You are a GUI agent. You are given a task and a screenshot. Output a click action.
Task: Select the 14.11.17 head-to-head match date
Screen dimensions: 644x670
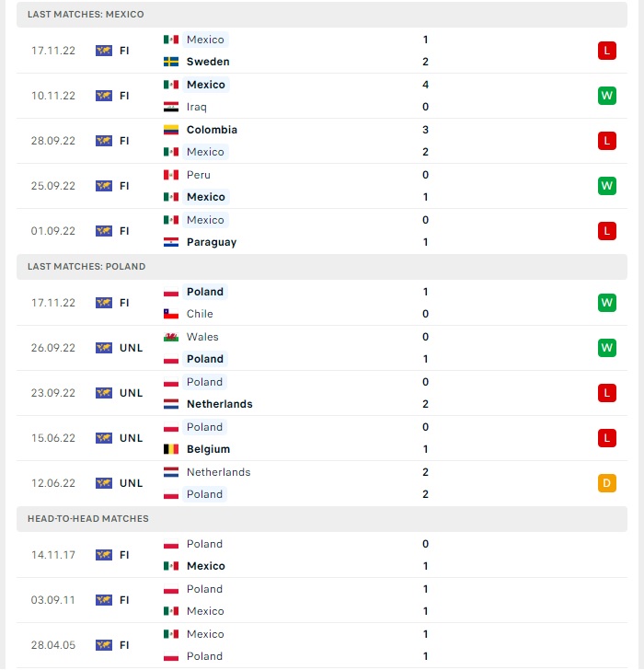tap(53, 555)
